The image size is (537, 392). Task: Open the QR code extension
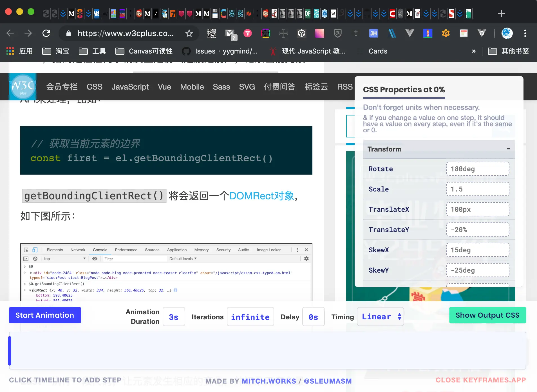click(212, 33)
